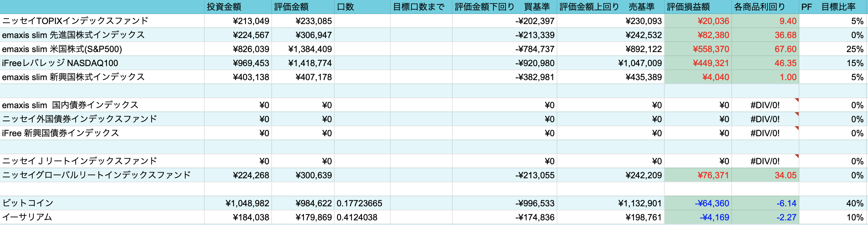Click the 46.35 yield cell
The image size is (868, 225).
[765, 63]
